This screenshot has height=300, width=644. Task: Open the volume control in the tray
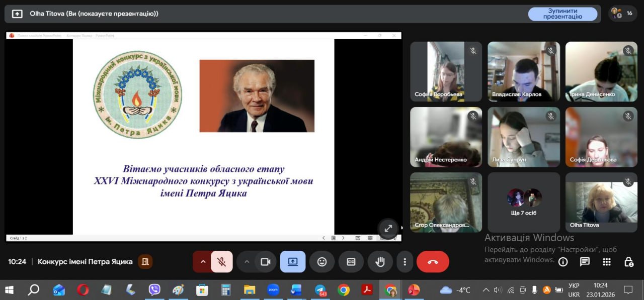498,290
